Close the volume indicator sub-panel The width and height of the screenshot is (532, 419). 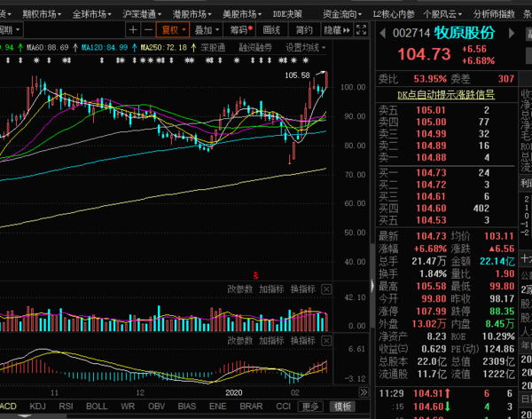(x=325, y=289)
